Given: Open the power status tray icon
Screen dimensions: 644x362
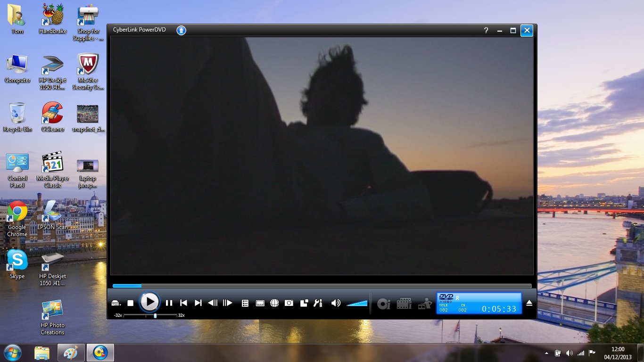Looking at the screenshot, I should click(558, 353).
